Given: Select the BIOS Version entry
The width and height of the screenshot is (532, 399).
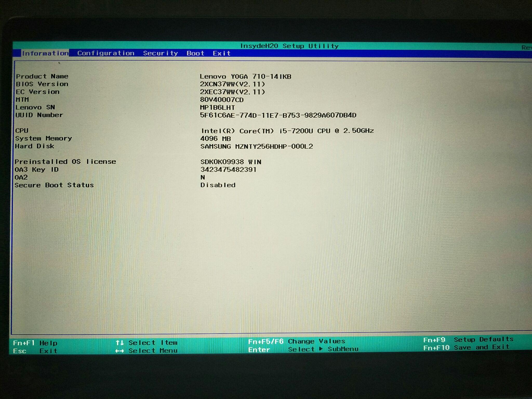Looking at the screenshot, I should point(42,84).
